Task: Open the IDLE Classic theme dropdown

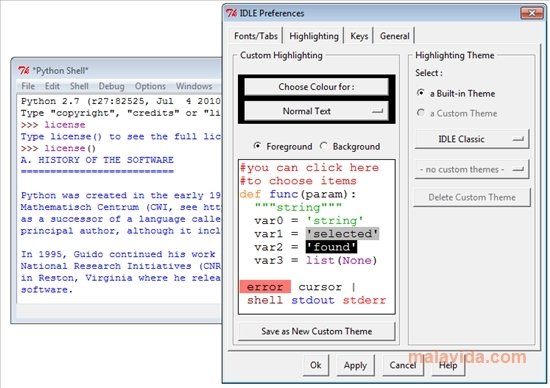Action: (471, 139)
